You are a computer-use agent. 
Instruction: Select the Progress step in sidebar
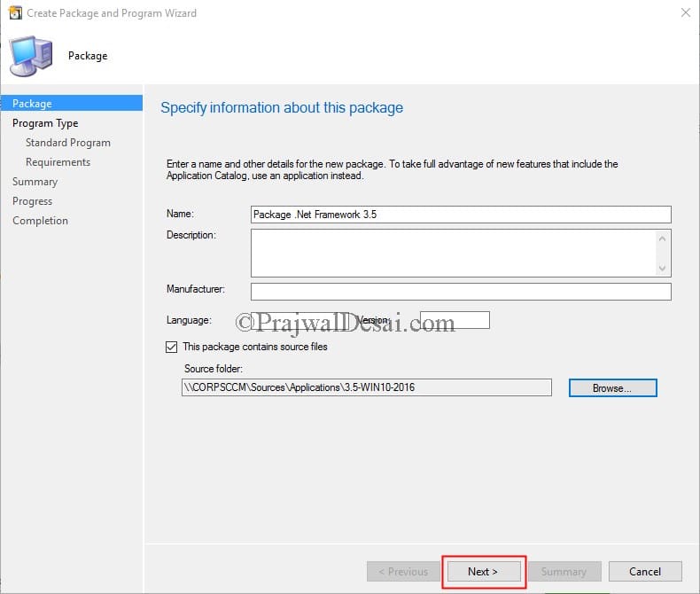pyautogui.click(x=32, y=201)
